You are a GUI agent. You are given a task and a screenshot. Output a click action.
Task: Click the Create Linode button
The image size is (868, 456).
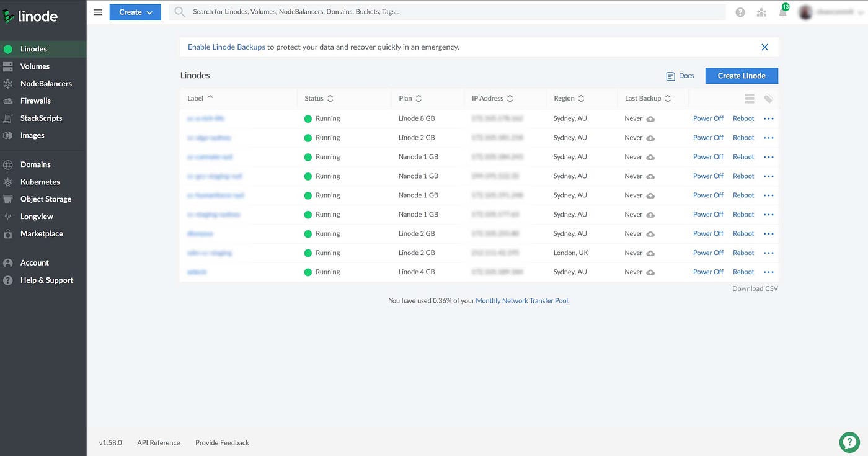pyautogui.click(x=742, y=76)
